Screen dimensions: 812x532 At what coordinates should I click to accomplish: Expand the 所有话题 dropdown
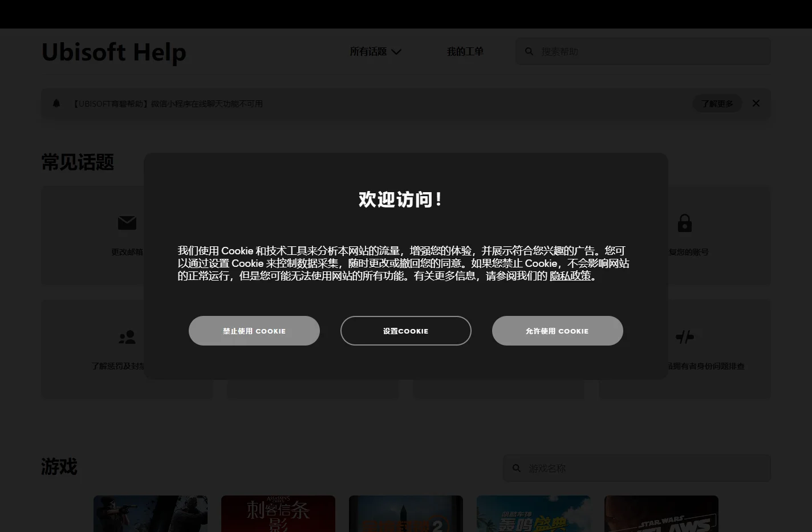[x=375, y=51]
